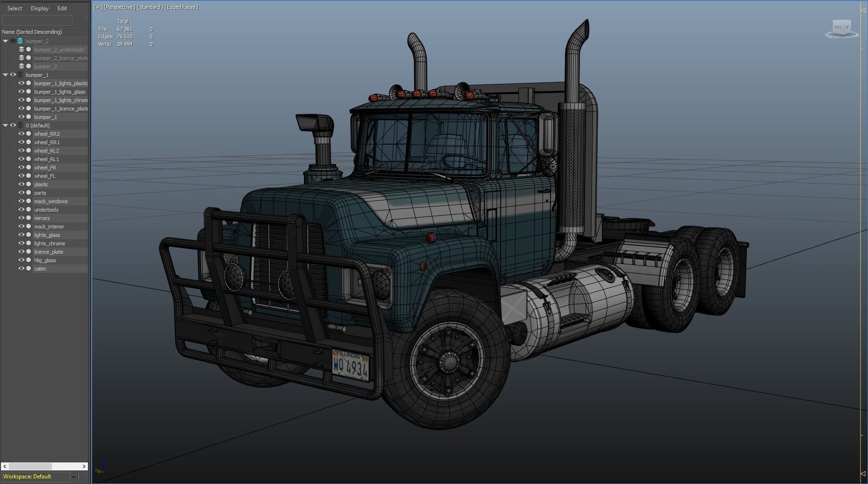Click the object dot beside licence_plate
Viewport: 868px width, 484px height.
click(x=29, y=252)
